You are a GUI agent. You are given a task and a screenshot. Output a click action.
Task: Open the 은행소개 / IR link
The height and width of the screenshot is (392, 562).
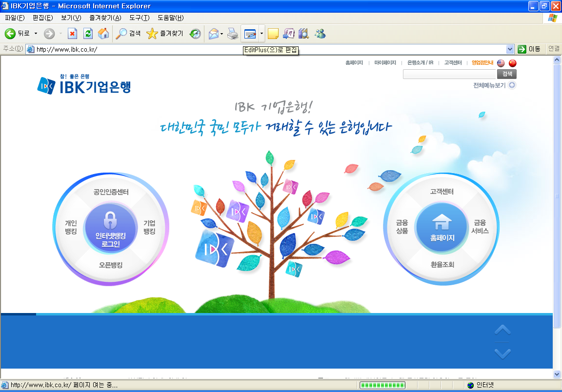click(420, 63)
